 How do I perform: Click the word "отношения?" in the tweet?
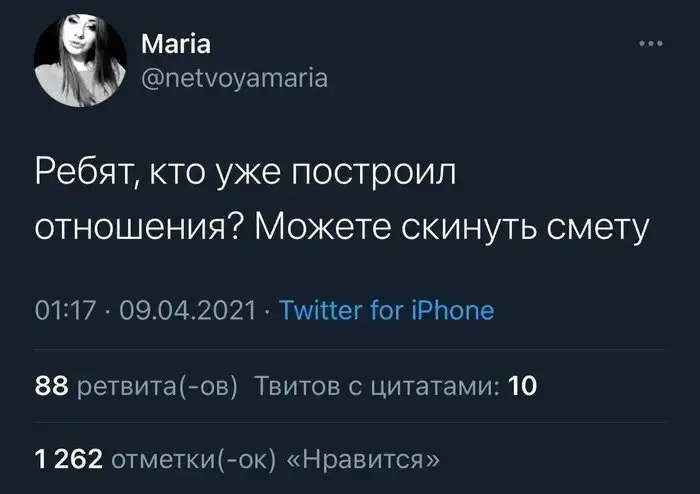pos(140,228)
